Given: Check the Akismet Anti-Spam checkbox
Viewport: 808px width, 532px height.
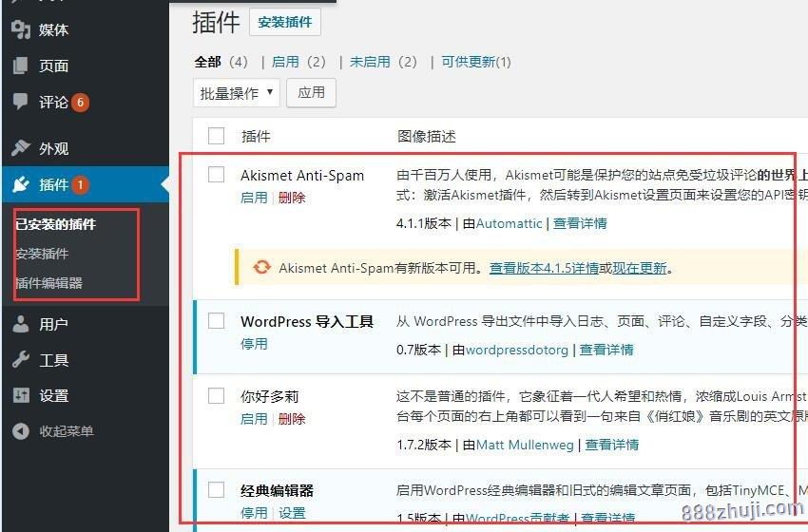Looking at the screenshot, I should click(x=217, y=174).
